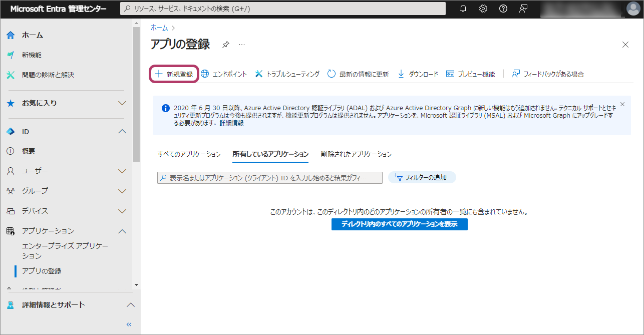This screenshot has width=644, height=335.
Task: Click フィルターの追加 button
Action: pyautogui.click(x=422, y=177)
